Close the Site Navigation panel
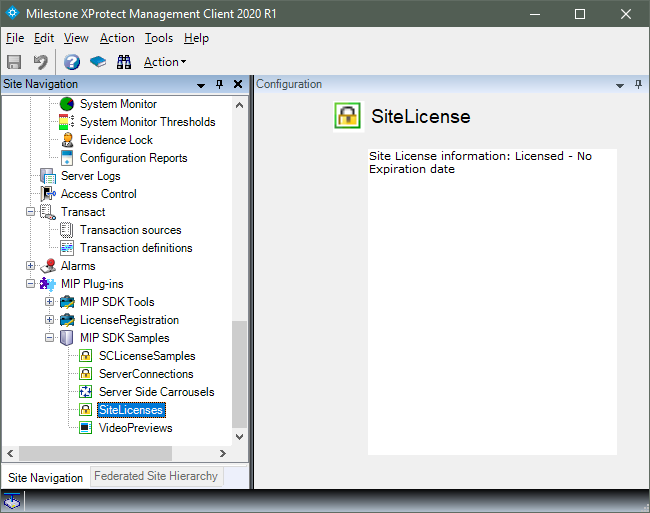 pos(238,85)
